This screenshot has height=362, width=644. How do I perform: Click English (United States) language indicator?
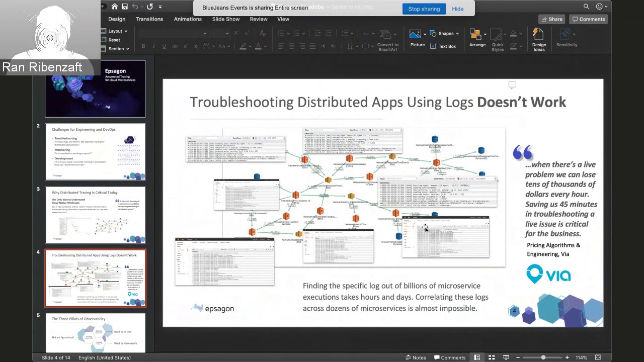point(105,357)
